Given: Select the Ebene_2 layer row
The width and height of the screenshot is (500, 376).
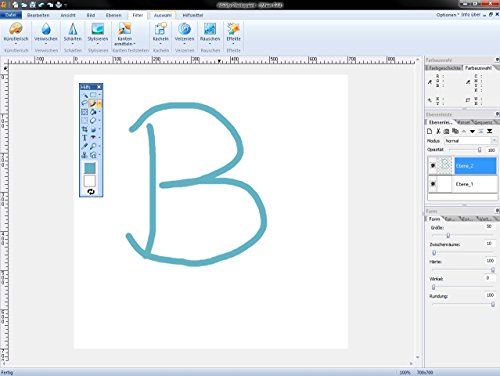Looking at the screenshot, I should (x=463, y=166).
